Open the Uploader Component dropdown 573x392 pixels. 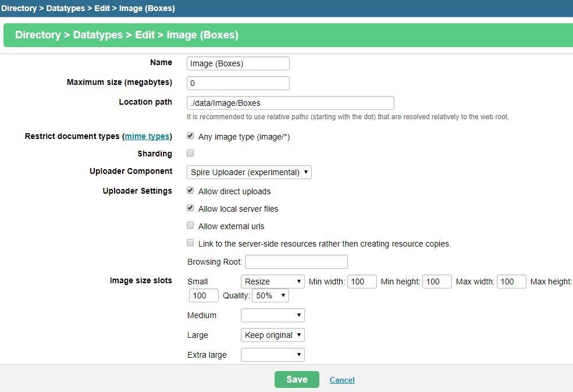click(249, 172)
